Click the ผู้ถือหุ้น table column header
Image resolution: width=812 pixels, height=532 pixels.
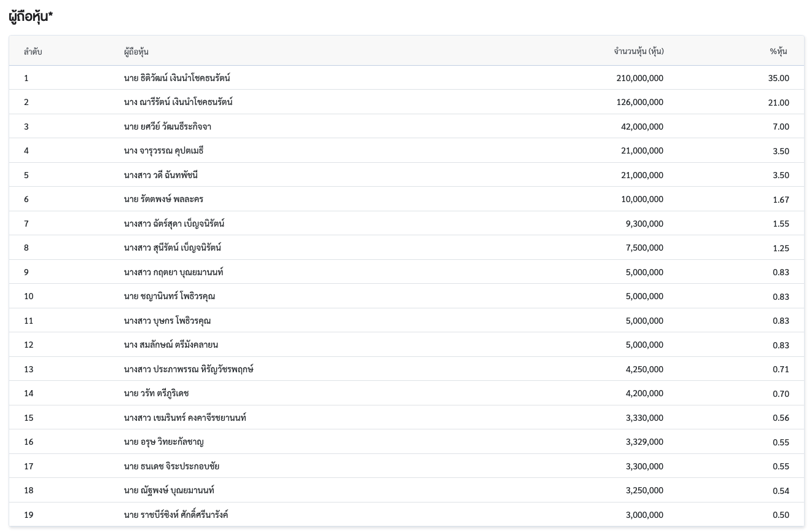(136, 52)
